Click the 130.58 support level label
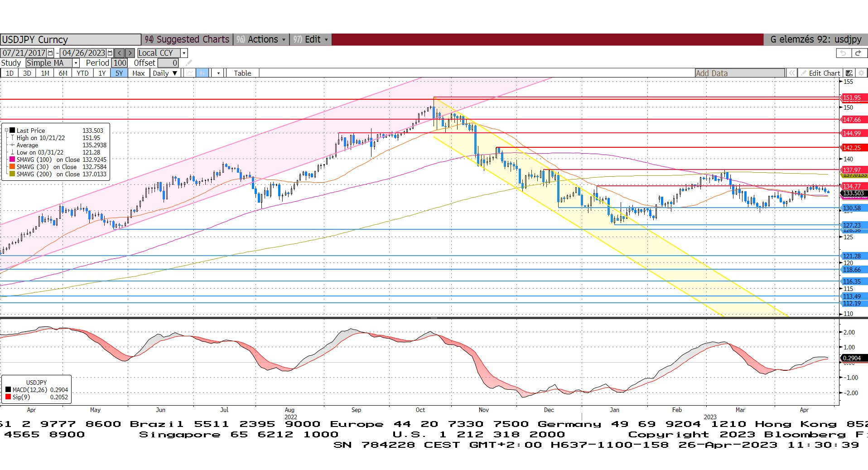The image size is (868, 470). [x=854, y=208]
